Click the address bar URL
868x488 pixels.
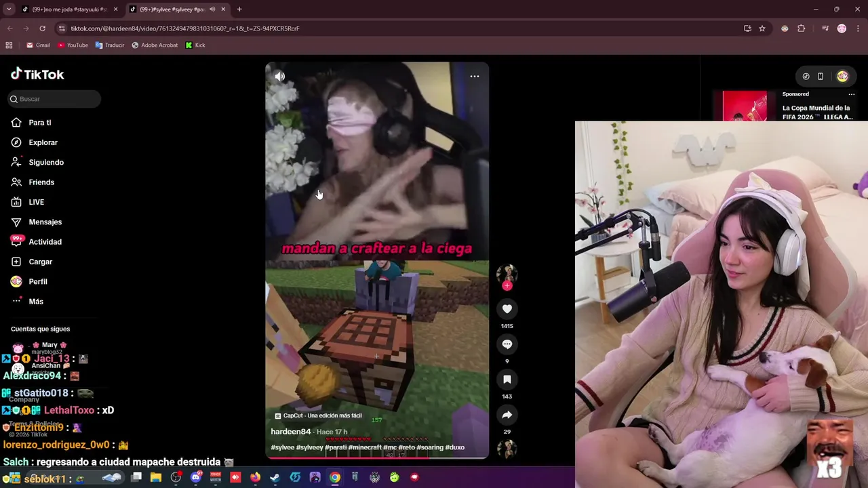185,28
